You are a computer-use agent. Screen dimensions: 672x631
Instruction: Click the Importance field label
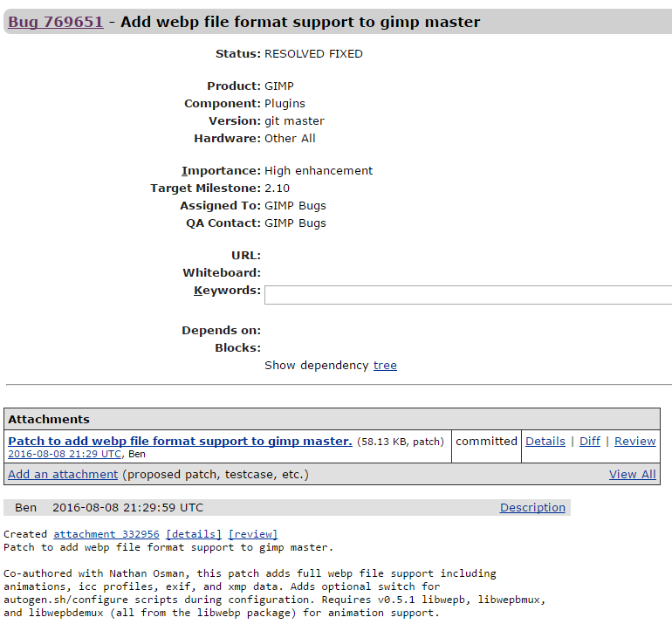click(221, 171)
